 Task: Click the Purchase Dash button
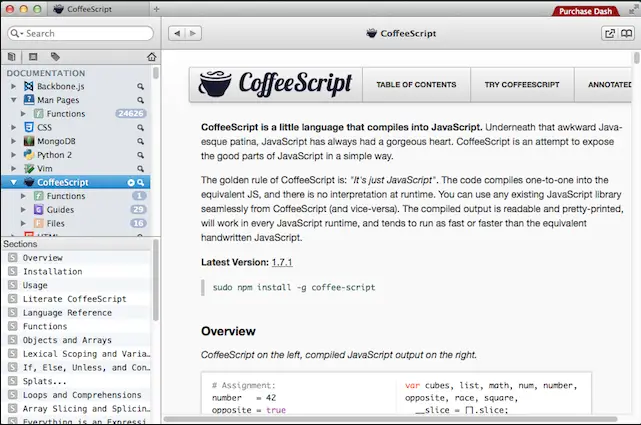click(585, 11)
